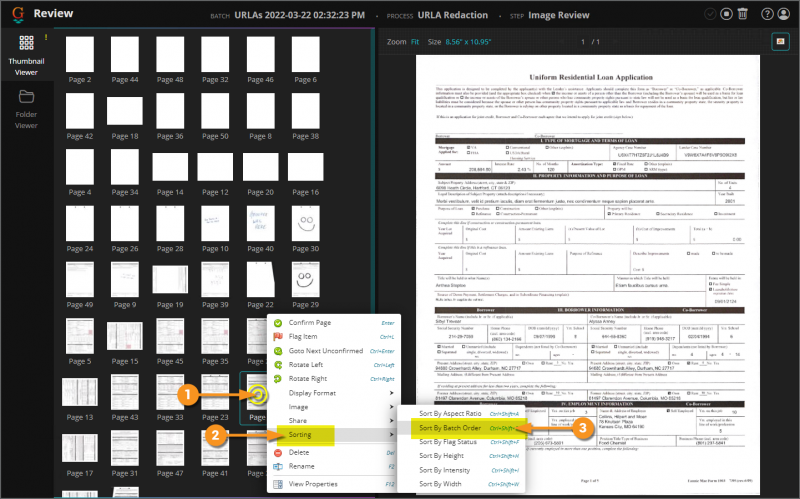The height and width of the screenshot is (499, 800).
Task: Click the orange image viewer button at top right
Action: click(780, 41)
